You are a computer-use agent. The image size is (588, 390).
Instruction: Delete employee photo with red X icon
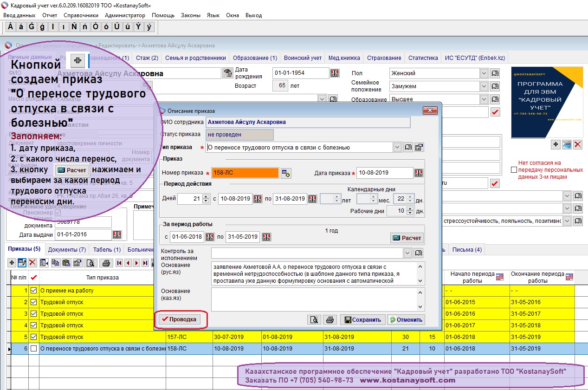pyautogui.click(x=578, y=145)
